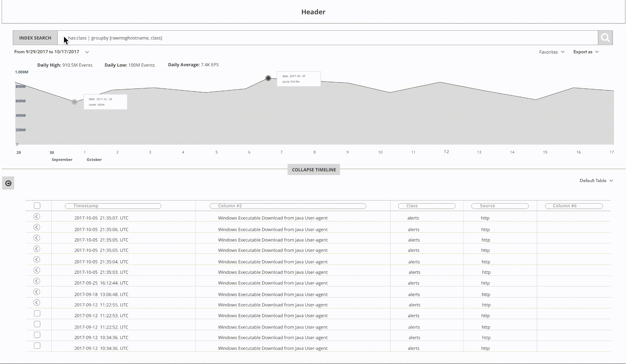626x364 pixels.
Task: Click the INDEX SEARCH button
Action: pos(35,38)
